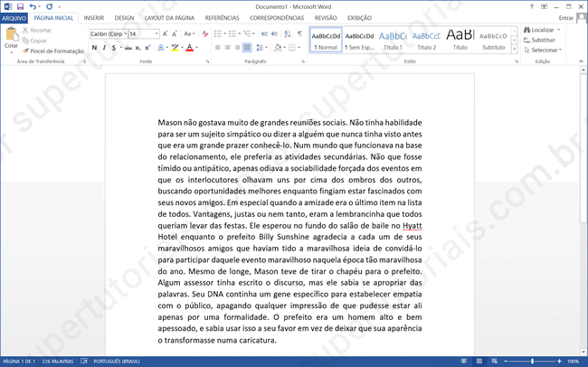Open the font size dropdown showing 14
The height and width of the screenshot is (367, 588).
point(145,33)
